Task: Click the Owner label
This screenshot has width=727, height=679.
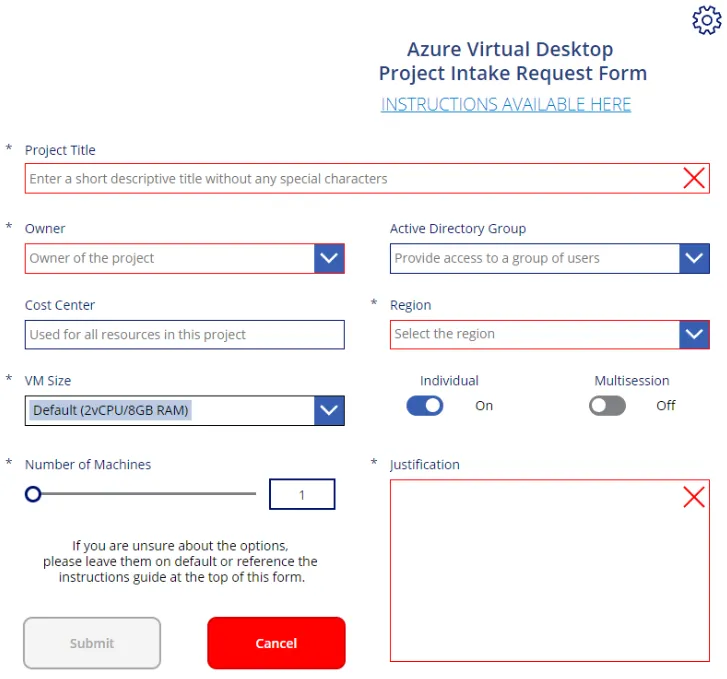Action: 45,229
